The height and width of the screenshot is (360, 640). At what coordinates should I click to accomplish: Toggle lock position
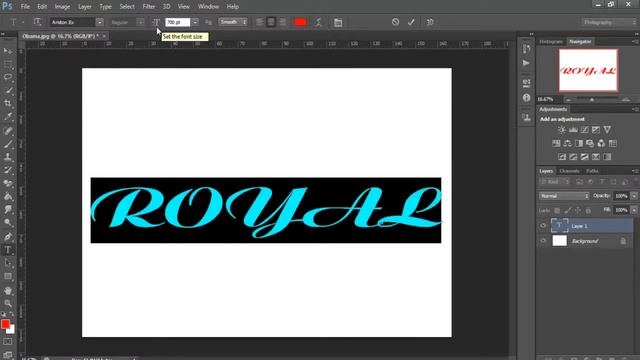(578, 210)
